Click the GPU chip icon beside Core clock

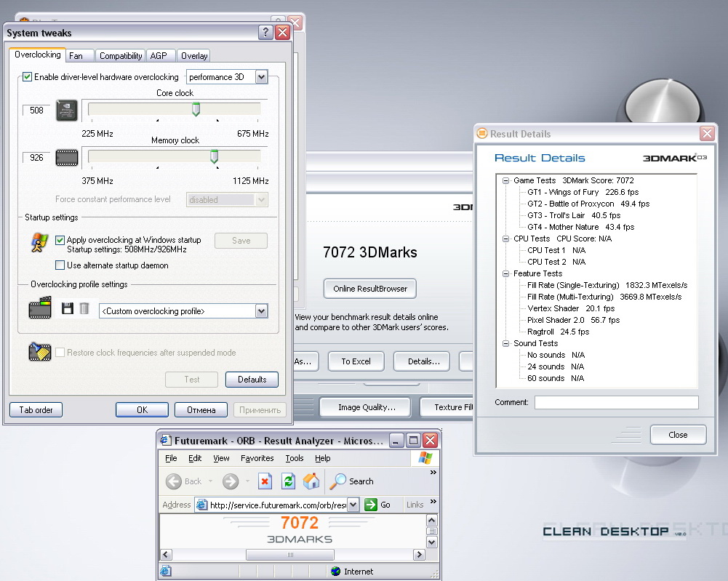click(x=67, y=111)
